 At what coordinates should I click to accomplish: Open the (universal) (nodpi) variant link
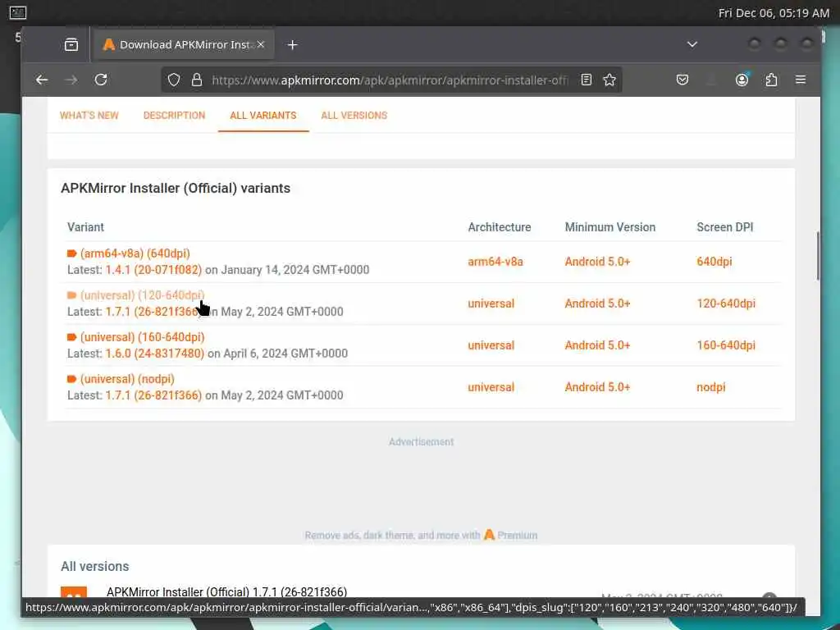coord(127,379)
